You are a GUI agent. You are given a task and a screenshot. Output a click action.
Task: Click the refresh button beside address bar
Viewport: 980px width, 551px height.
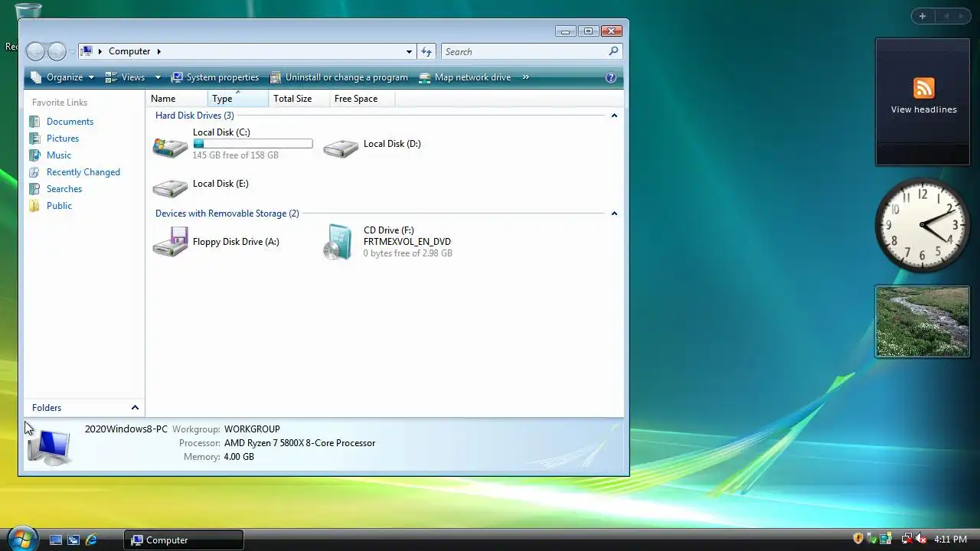[x=426, y=51]
